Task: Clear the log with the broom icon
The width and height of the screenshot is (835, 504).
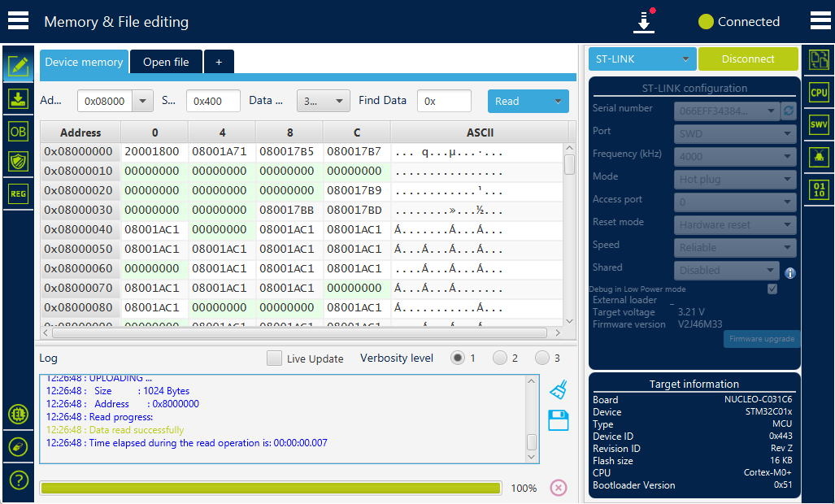Action: pos(559,389)
